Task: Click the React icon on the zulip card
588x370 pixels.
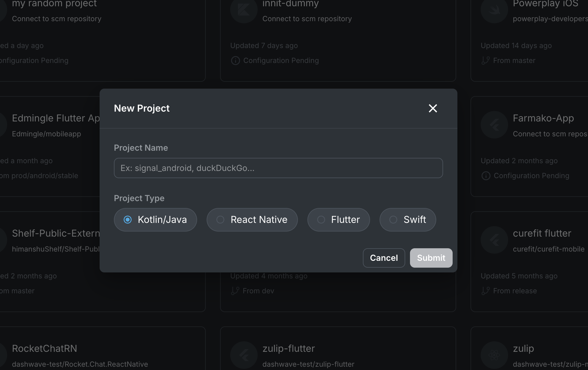Action: (494, 355)
